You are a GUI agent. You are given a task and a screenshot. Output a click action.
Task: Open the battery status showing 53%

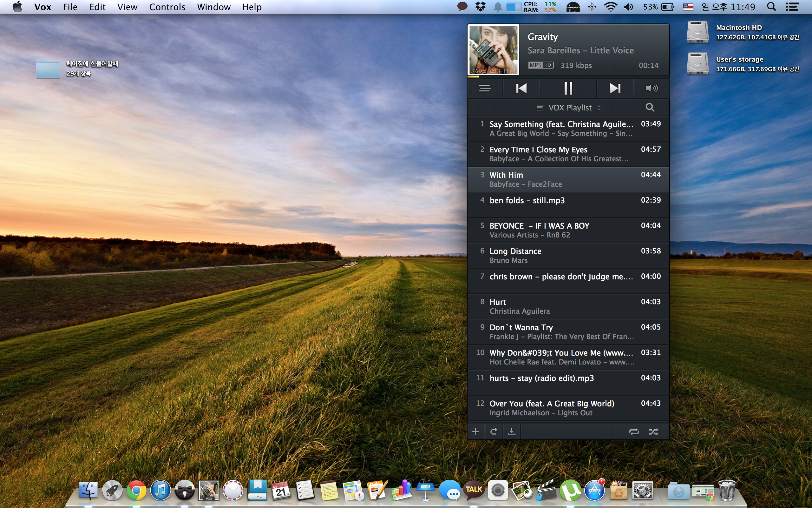point(658,7)
